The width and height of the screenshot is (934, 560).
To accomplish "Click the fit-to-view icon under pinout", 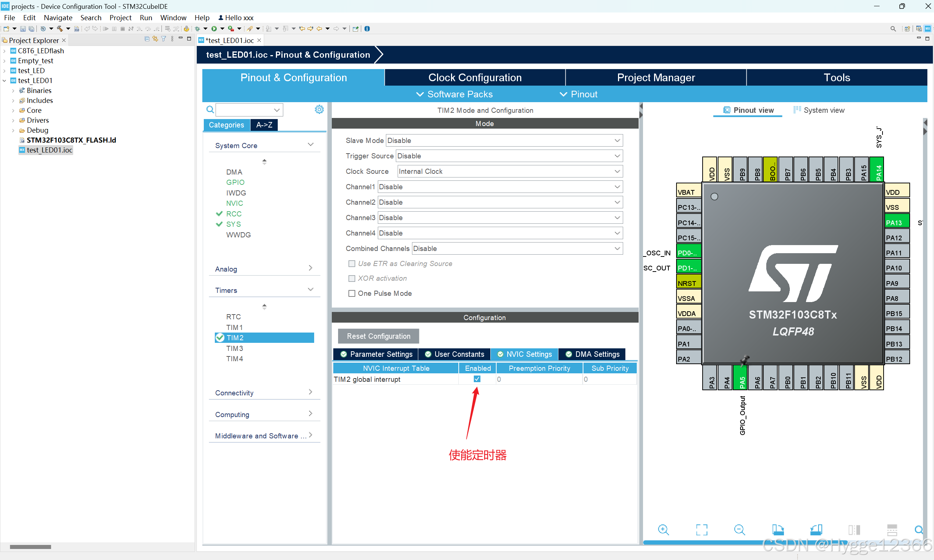I will coord(702,530).
